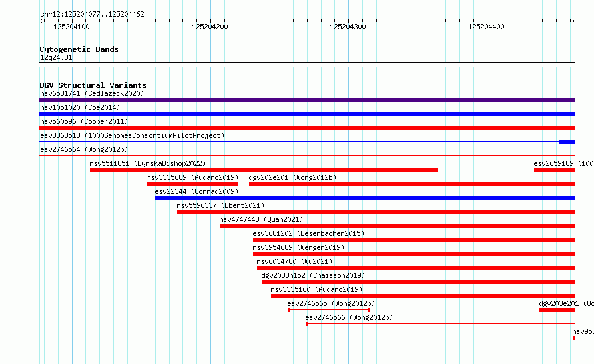Image resolution: width=594 pixels, height=364 pixels.
Task: Open the esv2659189 variant label
Action: pyautogui.click(x=563, y=163)
